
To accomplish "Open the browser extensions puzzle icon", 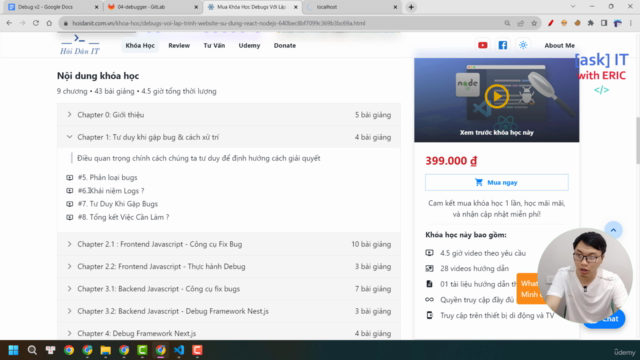I will tap(591, 23).
